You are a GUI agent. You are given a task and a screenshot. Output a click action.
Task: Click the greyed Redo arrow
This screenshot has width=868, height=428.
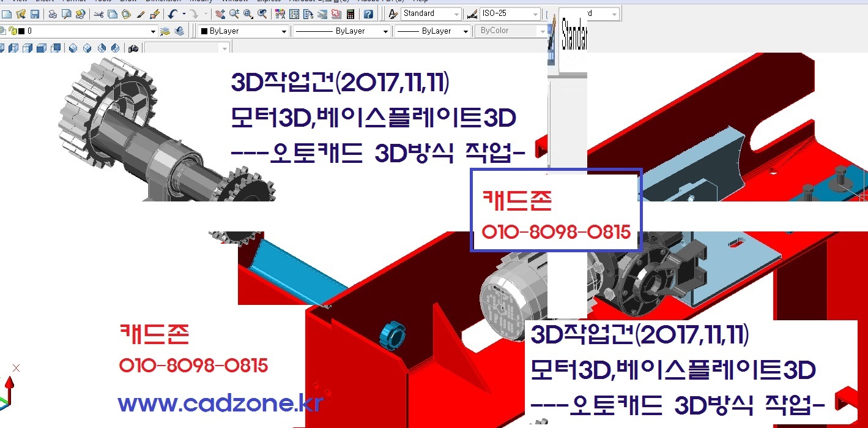(x=193, y=14)
